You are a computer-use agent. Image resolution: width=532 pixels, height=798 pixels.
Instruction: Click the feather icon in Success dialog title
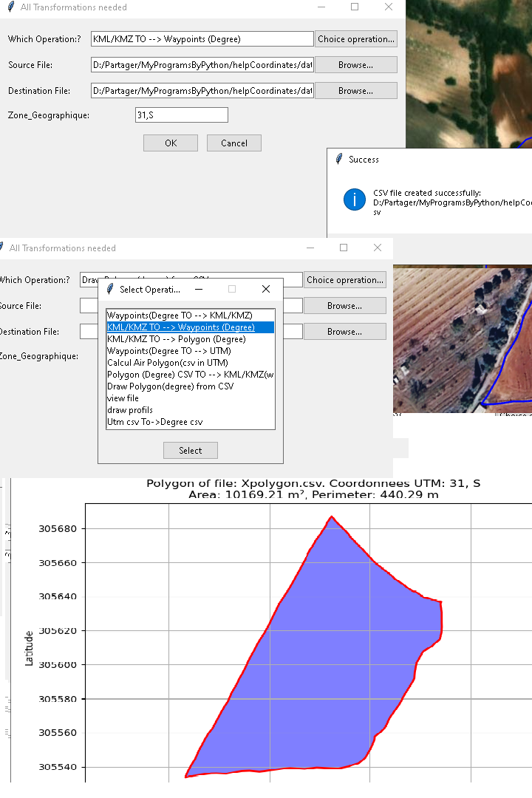pyautogui.click(x=339, y=160)
